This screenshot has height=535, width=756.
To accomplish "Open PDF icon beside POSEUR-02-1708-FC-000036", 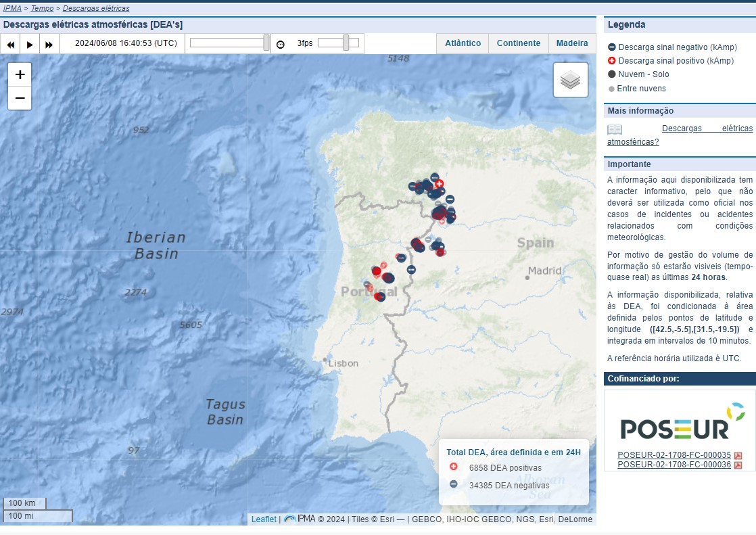I will pos(738,465).
